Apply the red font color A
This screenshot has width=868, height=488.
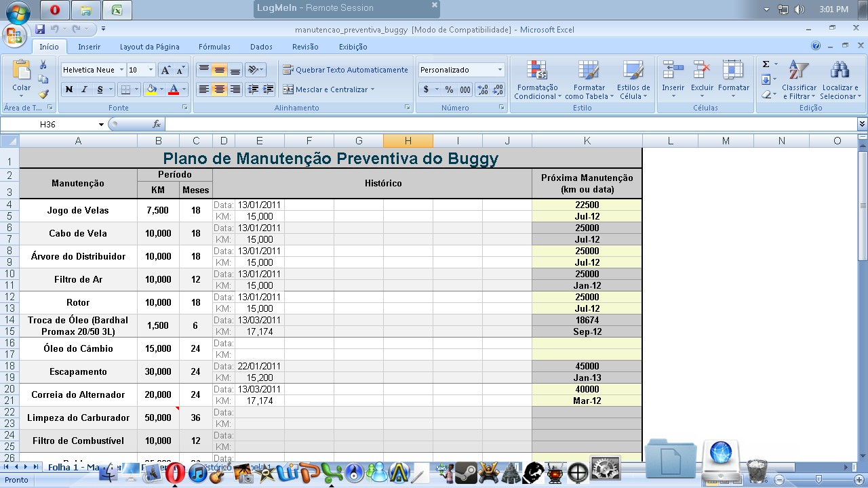pyautogui.click(x=174, y=89)
